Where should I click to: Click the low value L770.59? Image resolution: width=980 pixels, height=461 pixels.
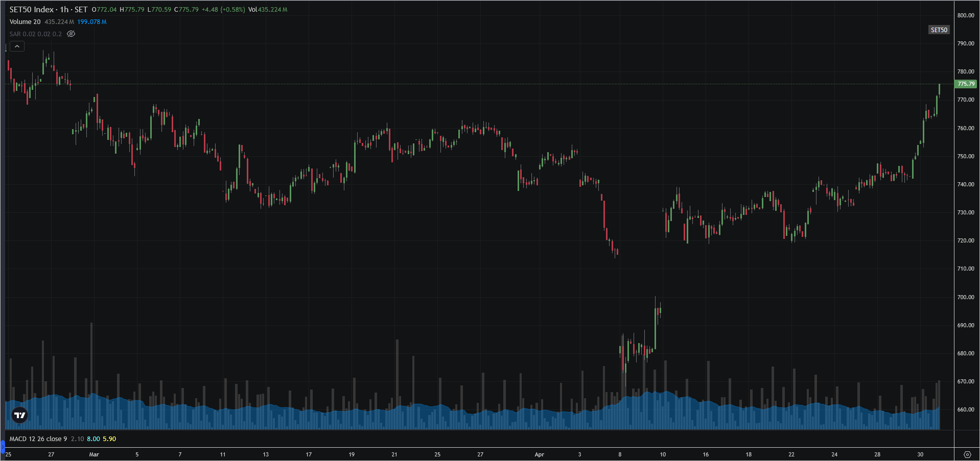[x=159, y=10]
